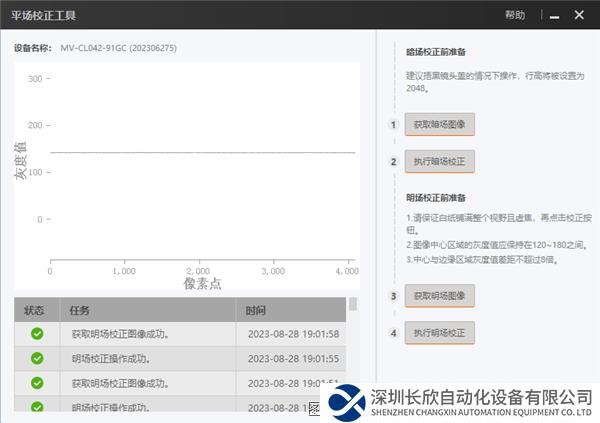
Task: Click green check icon for 19:01:58 entry
Action: [x=37, y=334]
